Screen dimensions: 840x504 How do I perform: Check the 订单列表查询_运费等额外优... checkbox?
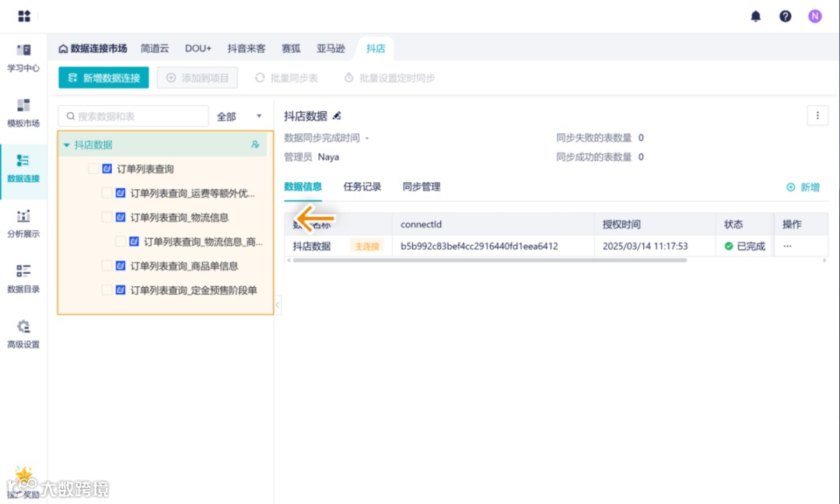[107, 193]
